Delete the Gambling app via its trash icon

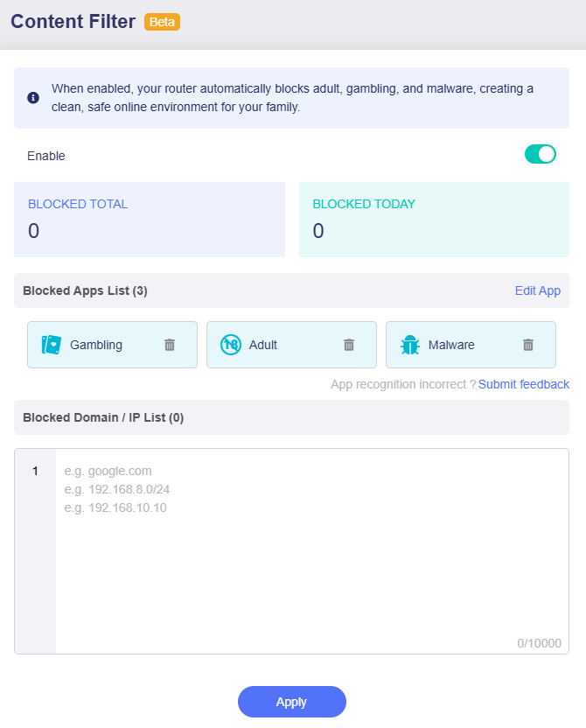click(x=170, y=345)
